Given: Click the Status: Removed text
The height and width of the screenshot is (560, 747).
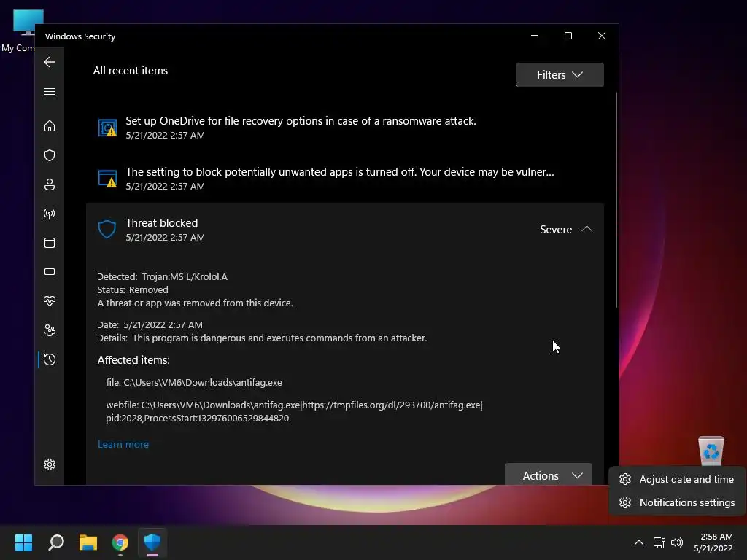Looking at the screenshot, I should (x=133, y=290).
